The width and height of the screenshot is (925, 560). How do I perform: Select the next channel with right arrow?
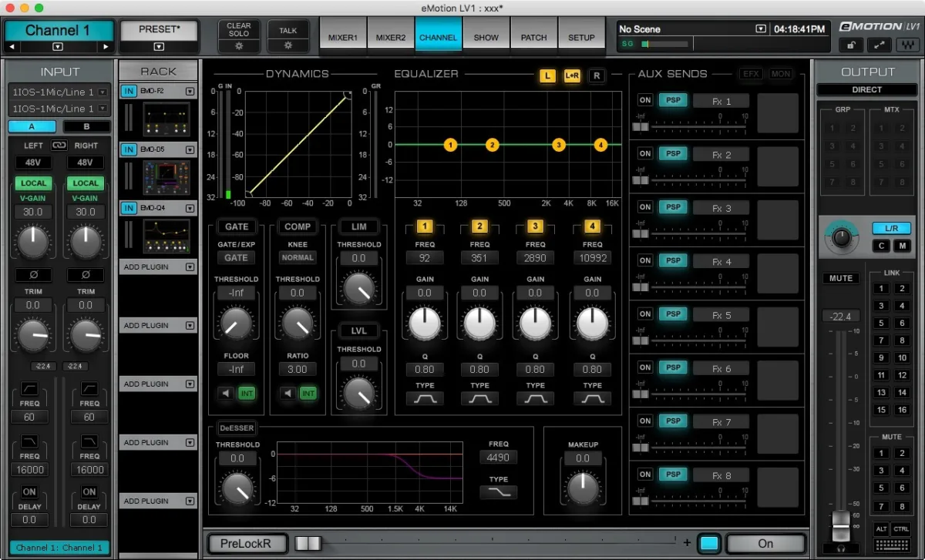point(106,47)
